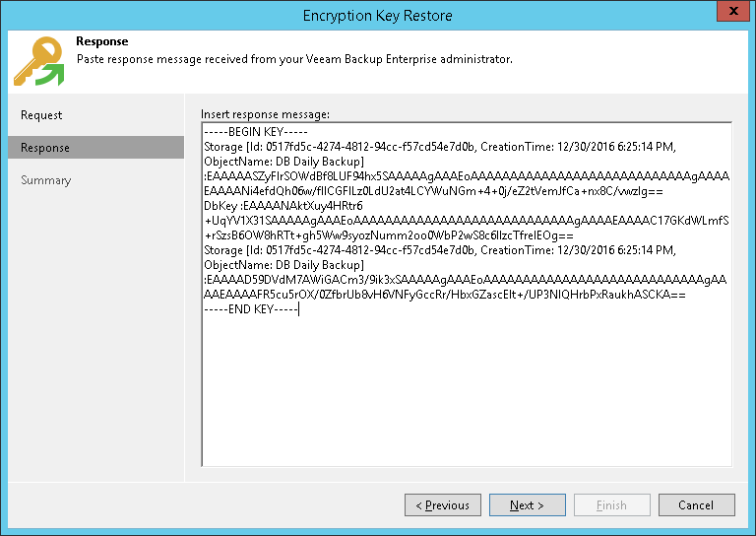Click the bold Response heading at top
Viewport: 756px width, 536px height.
point(102,42)
